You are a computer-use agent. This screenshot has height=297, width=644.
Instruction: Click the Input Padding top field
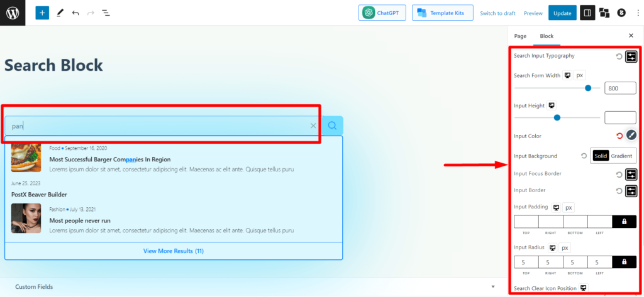pos(526,222)
